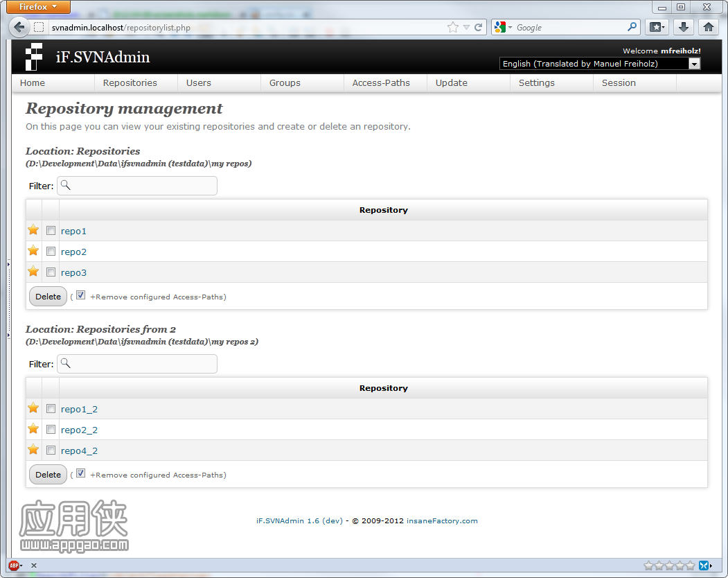The height and width of the screenshot is (578, 728).
Task: Open the Adblock Plus icon in status bar
Action: [14, 566]
